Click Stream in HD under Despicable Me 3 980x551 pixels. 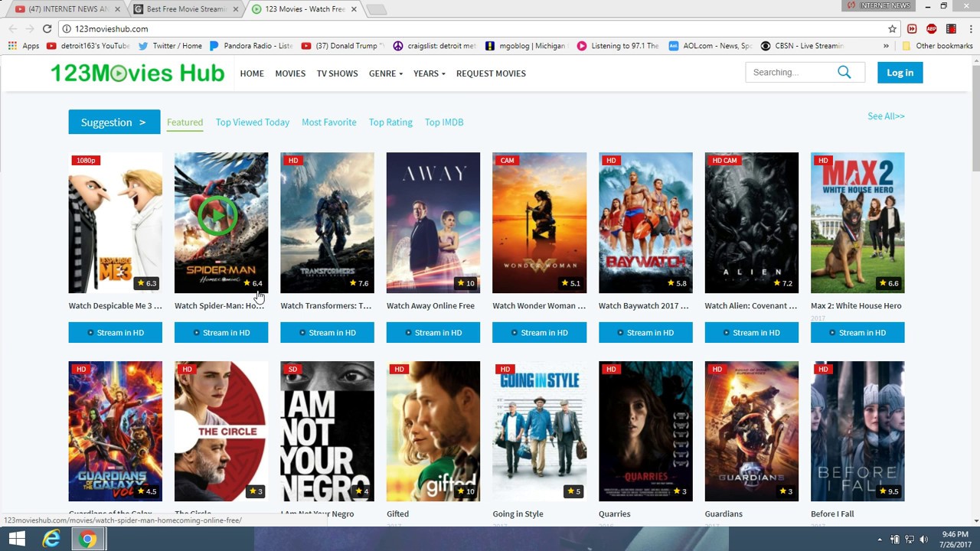[115, 332]
